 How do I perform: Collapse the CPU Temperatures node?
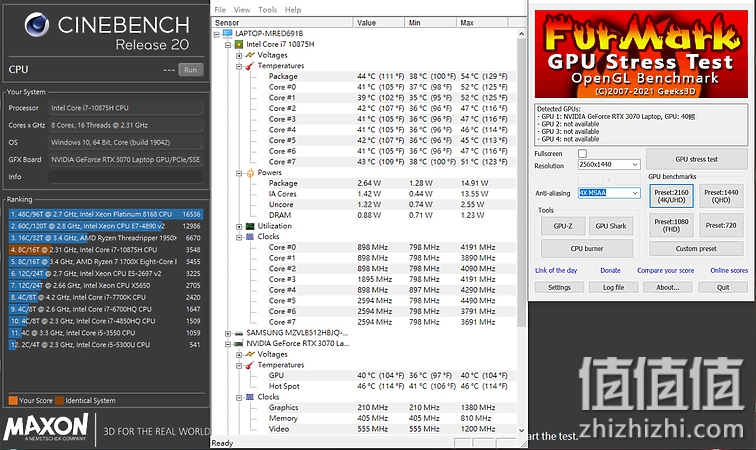[x=239, y=66]
